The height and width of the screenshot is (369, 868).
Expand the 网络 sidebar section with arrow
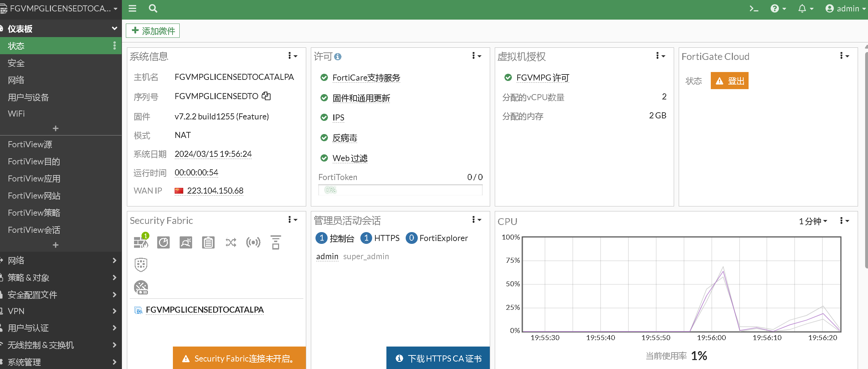(114, 261)
